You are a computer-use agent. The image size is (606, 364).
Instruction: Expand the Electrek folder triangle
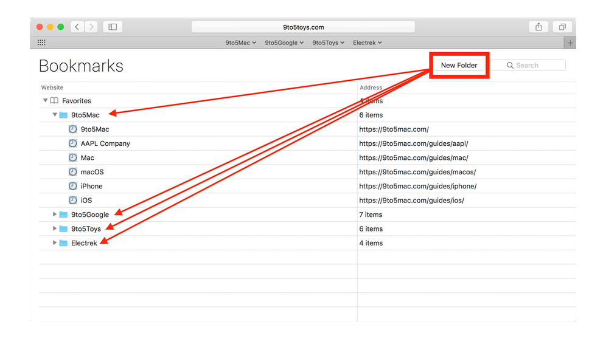click(x=55, y=243)
